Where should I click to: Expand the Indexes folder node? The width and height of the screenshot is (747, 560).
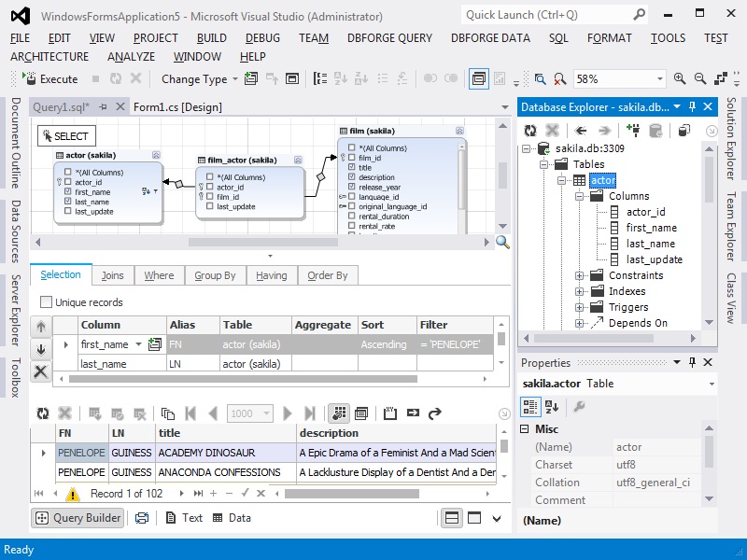[x=579, y=291]
